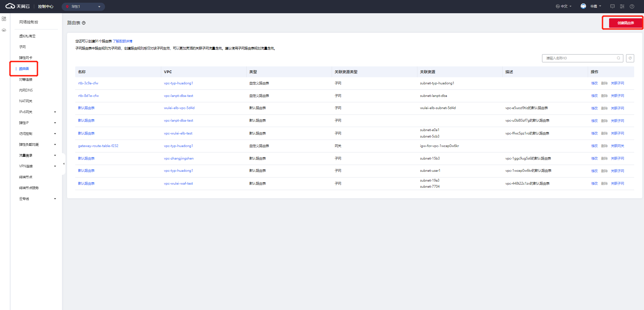Image resolution: width=644 pixels, height=310 pixels.
Task: Collapse the sidebar with the arrow handle
Action: click(64, 164)
